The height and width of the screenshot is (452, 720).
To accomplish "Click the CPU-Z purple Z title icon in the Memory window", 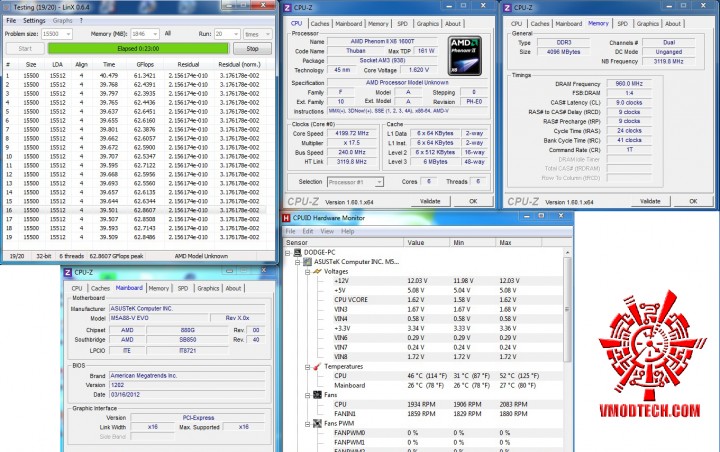I will 507,7.
